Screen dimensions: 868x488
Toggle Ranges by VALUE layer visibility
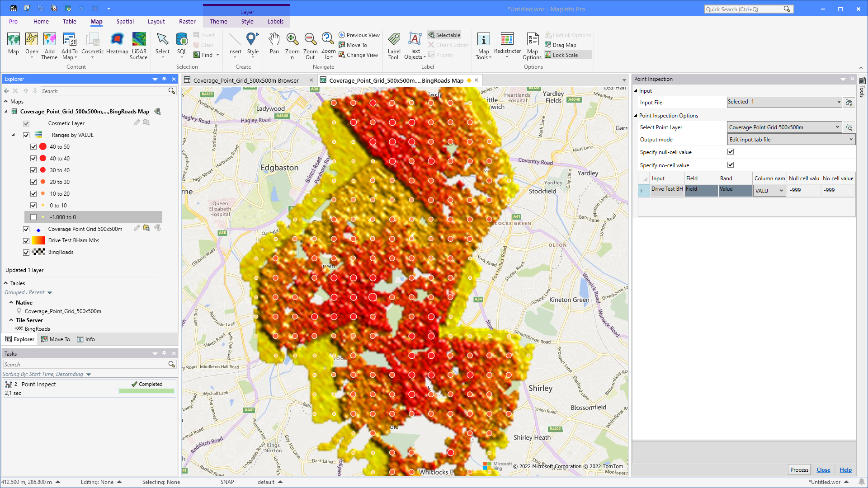click(26, 135)
